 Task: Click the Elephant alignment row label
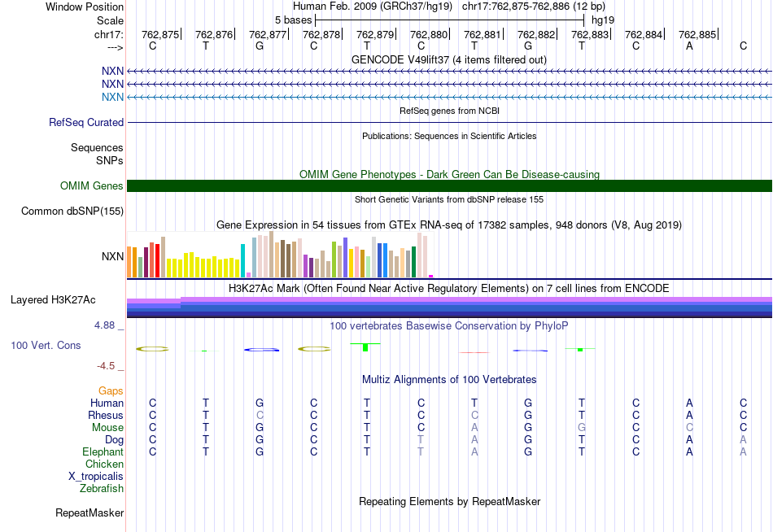click(103, 451)
